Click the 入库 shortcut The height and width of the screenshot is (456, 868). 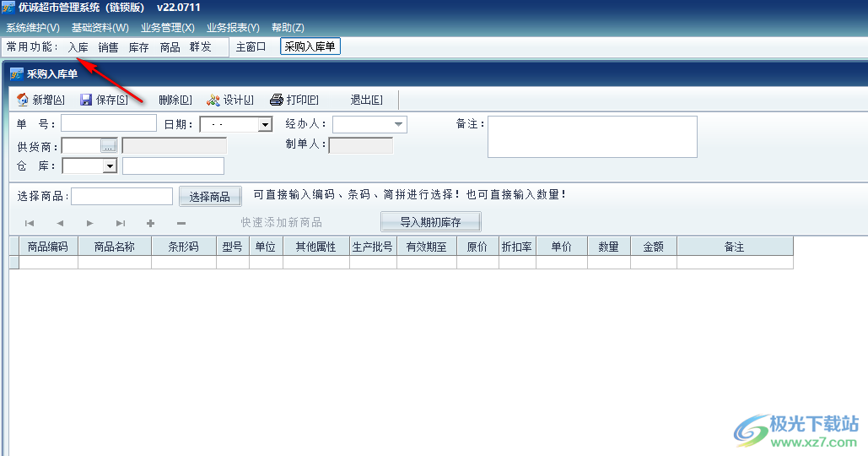pyautogui.click(x=78, y=47)
